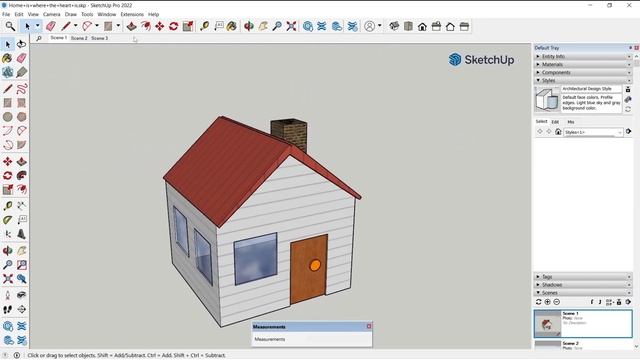Click Styles details arrow button

(628, 131)
